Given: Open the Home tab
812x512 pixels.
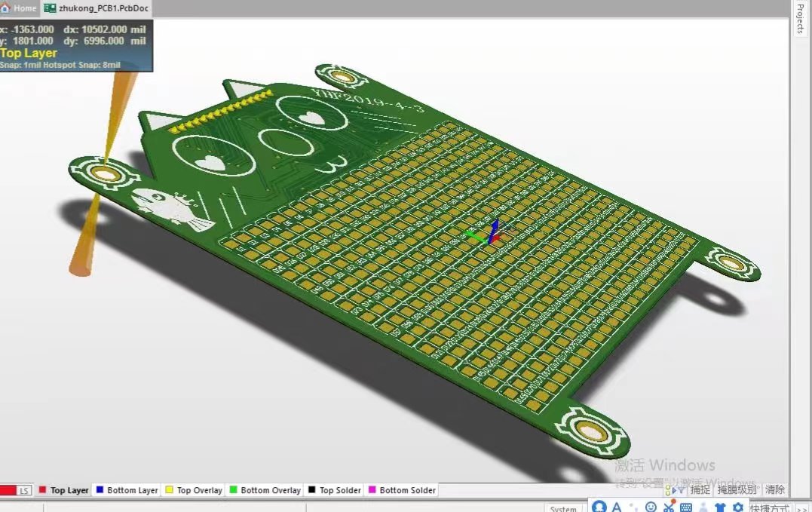Looking at the screenshot, I should coord(19,8).
